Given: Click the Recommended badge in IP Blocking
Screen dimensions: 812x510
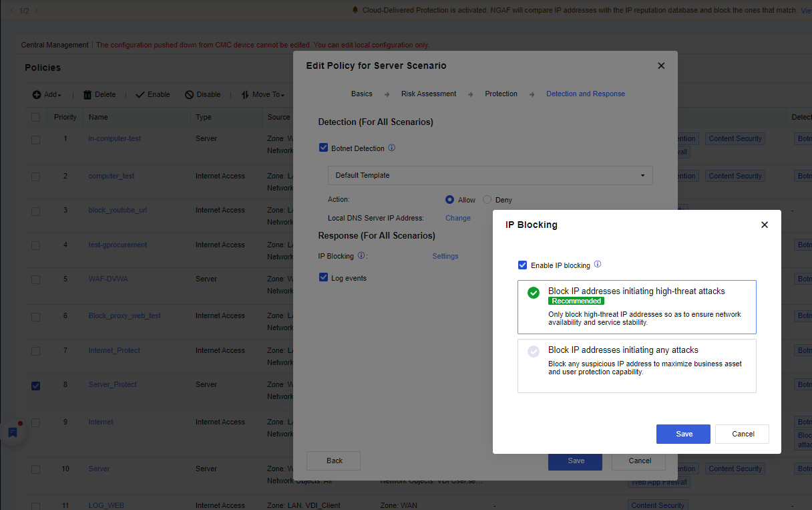Looking at the screenshot, I should click(x=576, y=301).
